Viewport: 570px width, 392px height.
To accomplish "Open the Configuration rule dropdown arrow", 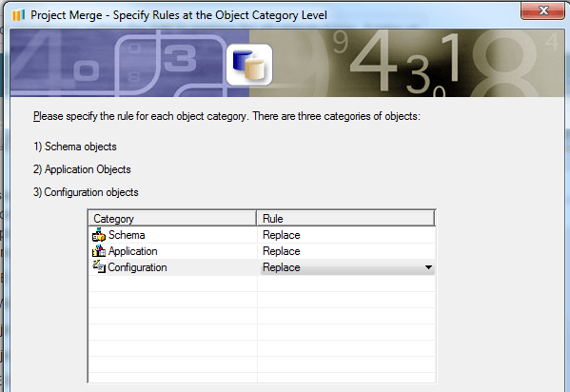I will pos(428,267).
